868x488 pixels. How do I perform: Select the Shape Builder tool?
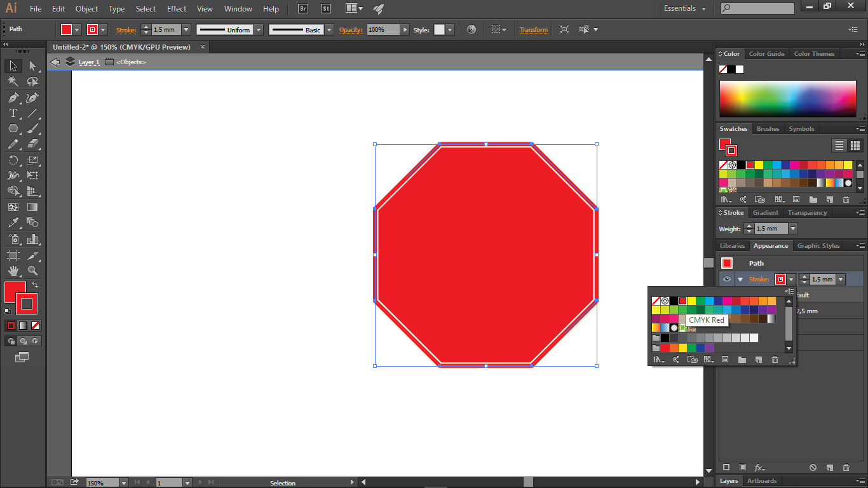(13, 191)
